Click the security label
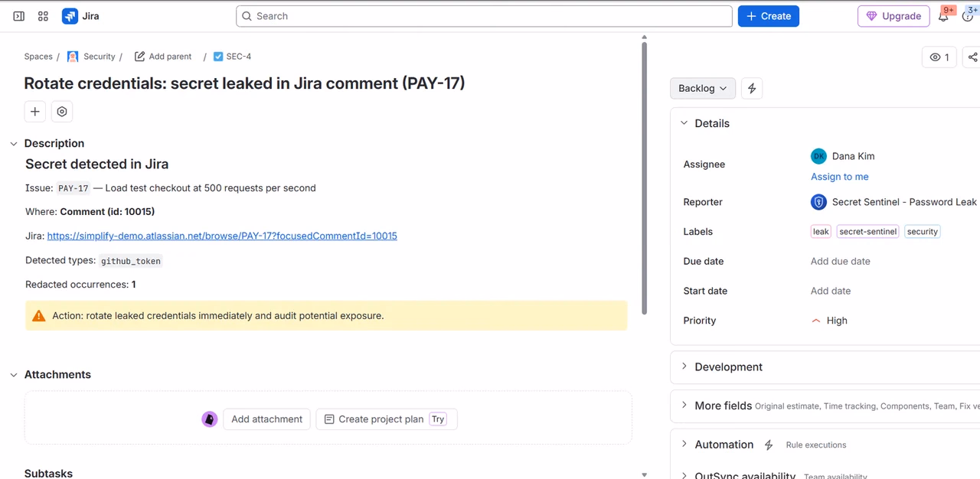980x479 pixels. 923,232
